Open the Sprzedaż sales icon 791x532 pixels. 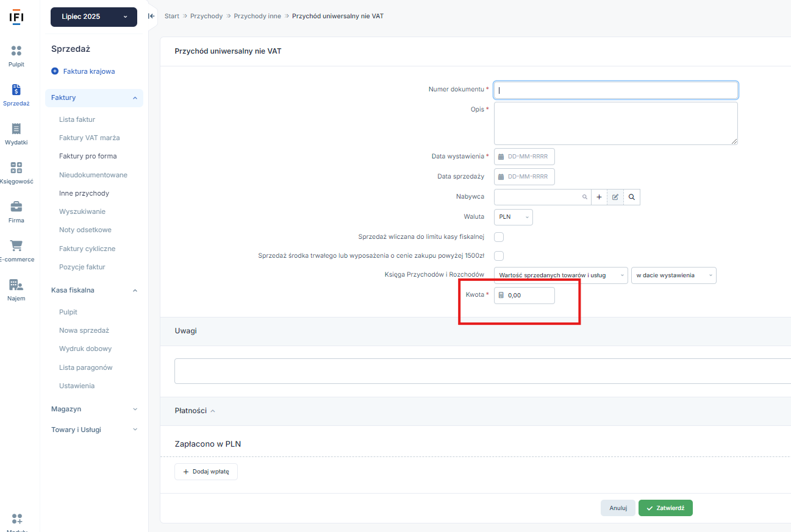(16, 90)
